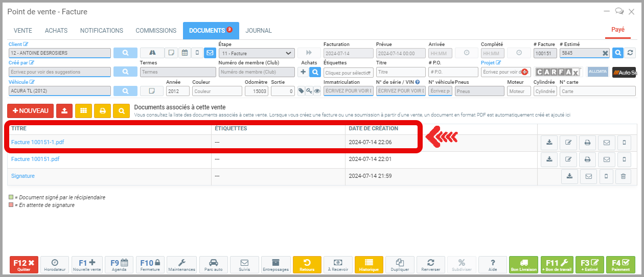Click the red NOUVEAU button
This screenshot has height=277, width=644.
click(30, 110)
